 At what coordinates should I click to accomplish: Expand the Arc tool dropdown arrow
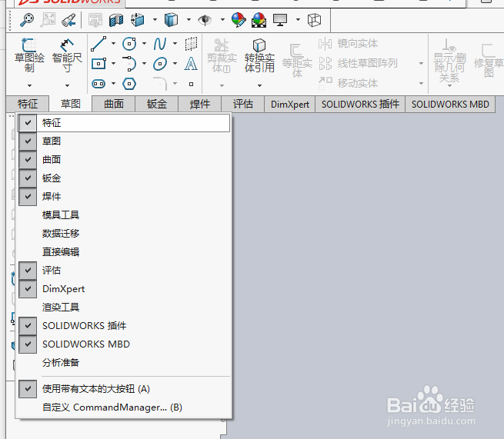144,64
